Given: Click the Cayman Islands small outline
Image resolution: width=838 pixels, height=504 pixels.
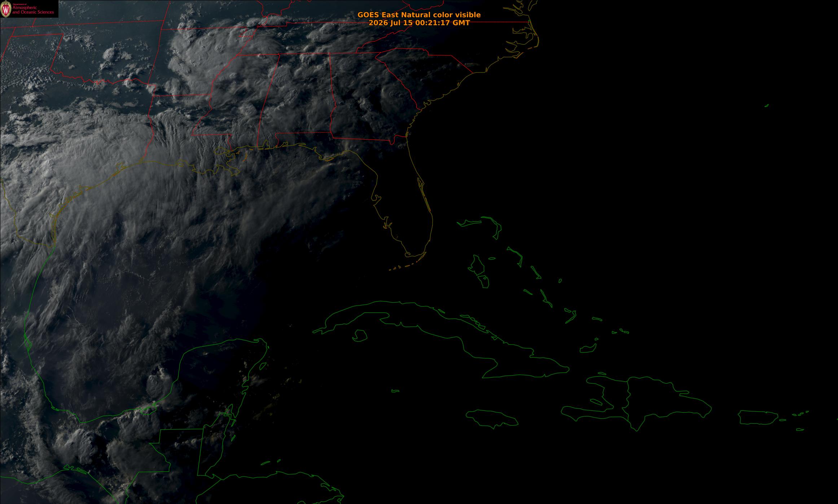Looking at the screenshot, I should coord(395,391).
